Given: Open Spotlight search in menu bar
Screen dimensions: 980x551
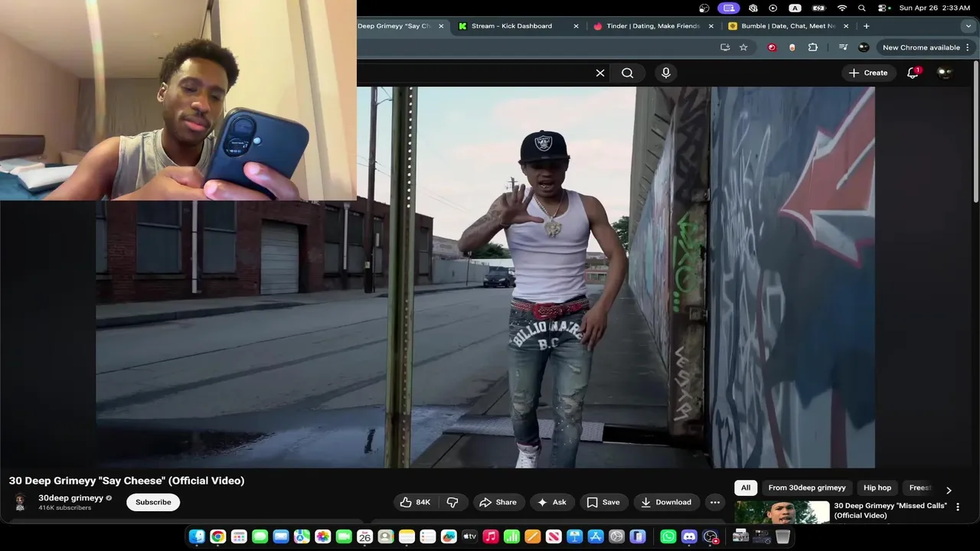Looking at the screenshot, I should coord(862,8).
